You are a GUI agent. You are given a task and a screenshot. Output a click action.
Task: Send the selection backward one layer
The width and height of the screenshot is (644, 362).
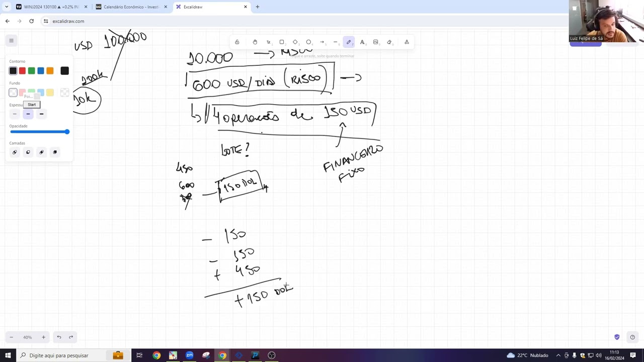[x=28, y=152]
